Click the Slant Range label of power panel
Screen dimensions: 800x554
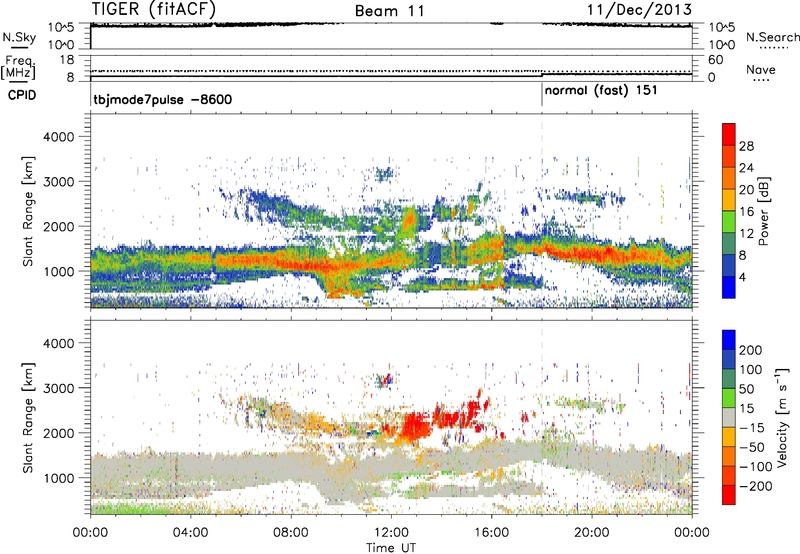pos(28,211)
